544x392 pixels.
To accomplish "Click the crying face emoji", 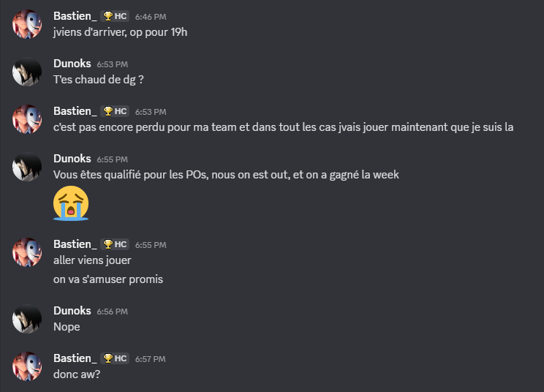I will (x=71, y=203).
